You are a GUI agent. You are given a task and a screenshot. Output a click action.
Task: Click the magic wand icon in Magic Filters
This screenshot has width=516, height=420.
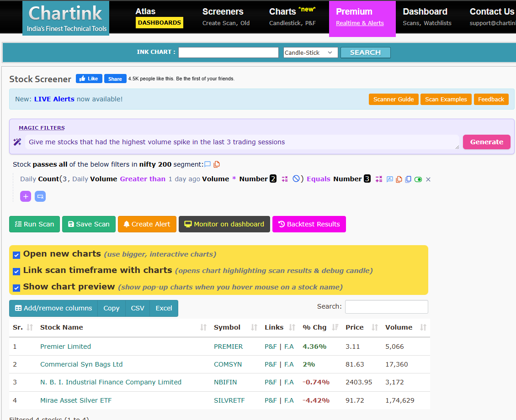point(17,142)
